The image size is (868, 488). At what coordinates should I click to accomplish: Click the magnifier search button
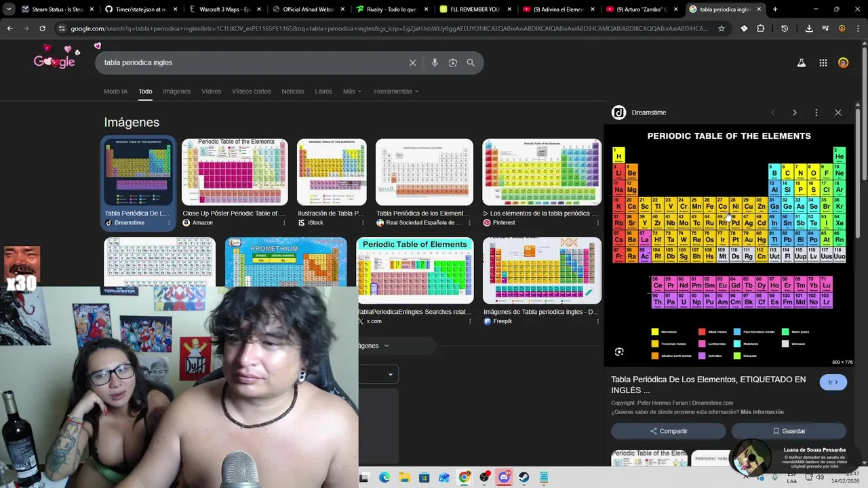coord(471,62)
